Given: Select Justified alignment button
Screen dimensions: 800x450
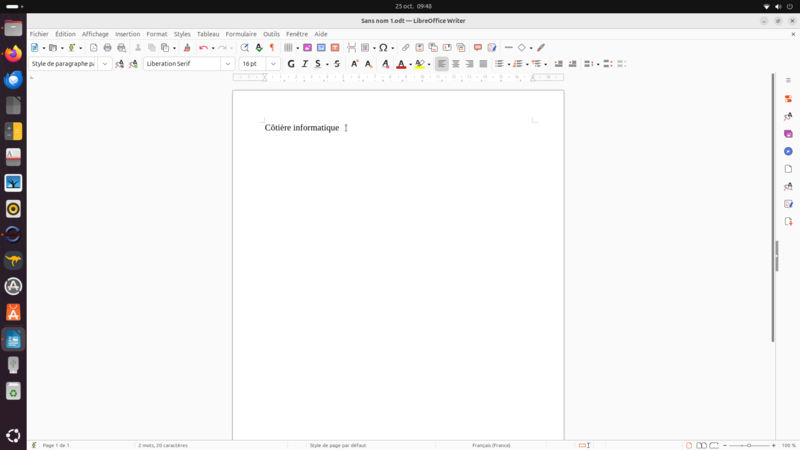Looking at the screenshot, I should coord(483,64).
